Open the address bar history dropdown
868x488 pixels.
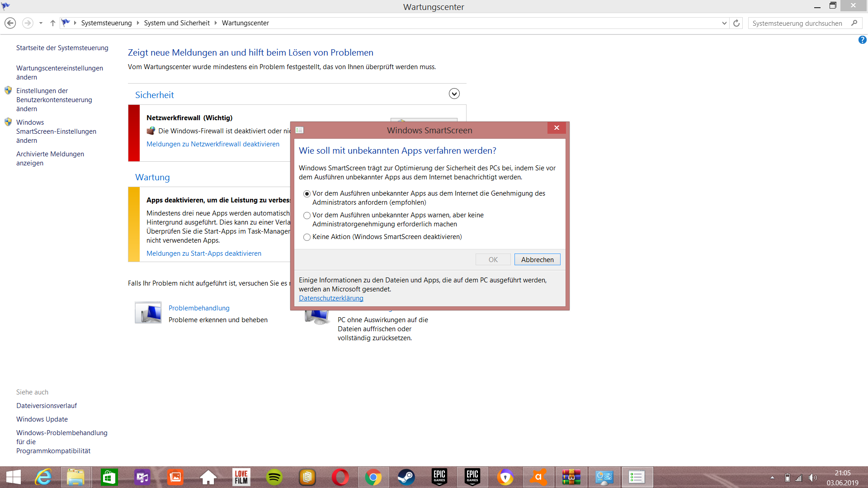point(724,23)
